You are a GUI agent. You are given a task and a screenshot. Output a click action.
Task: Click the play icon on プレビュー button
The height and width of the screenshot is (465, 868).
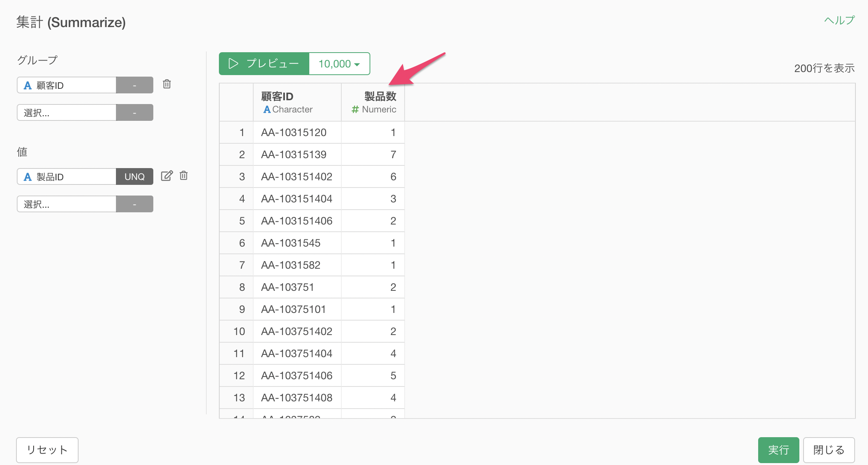pos(233,64)
